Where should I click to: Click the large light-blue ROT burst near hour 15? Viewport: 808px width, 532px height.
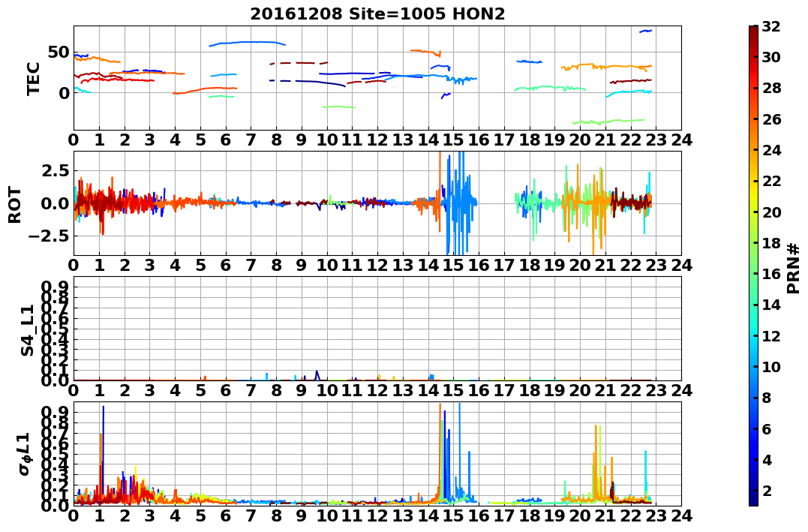click(460, 203)
